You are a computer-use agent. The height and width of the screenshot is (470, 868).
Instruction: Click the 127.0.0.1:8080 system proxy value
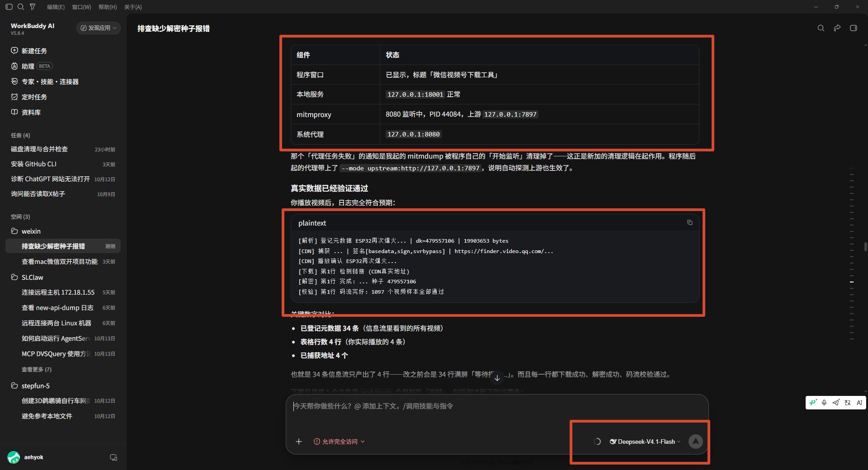click(x=413, y=134)
